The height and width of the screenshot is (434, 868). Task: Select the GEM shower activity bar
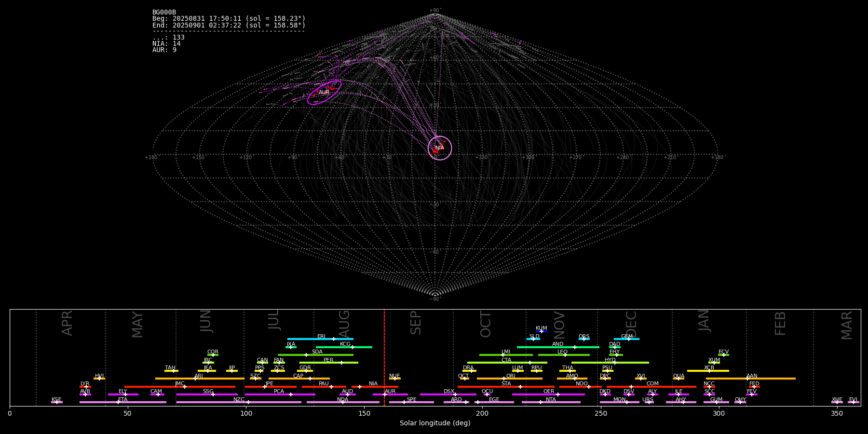point(626,339)
